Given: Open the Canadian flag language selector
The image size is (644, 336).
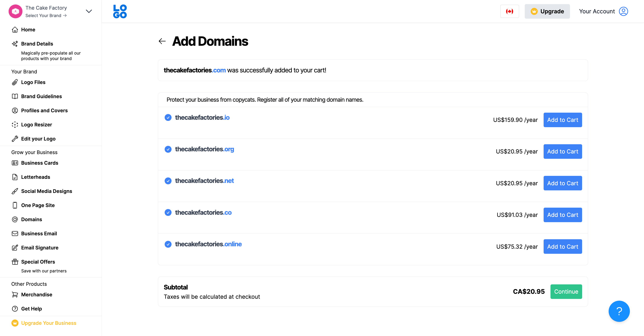Looking at the screenshot, I should (509, 11).
